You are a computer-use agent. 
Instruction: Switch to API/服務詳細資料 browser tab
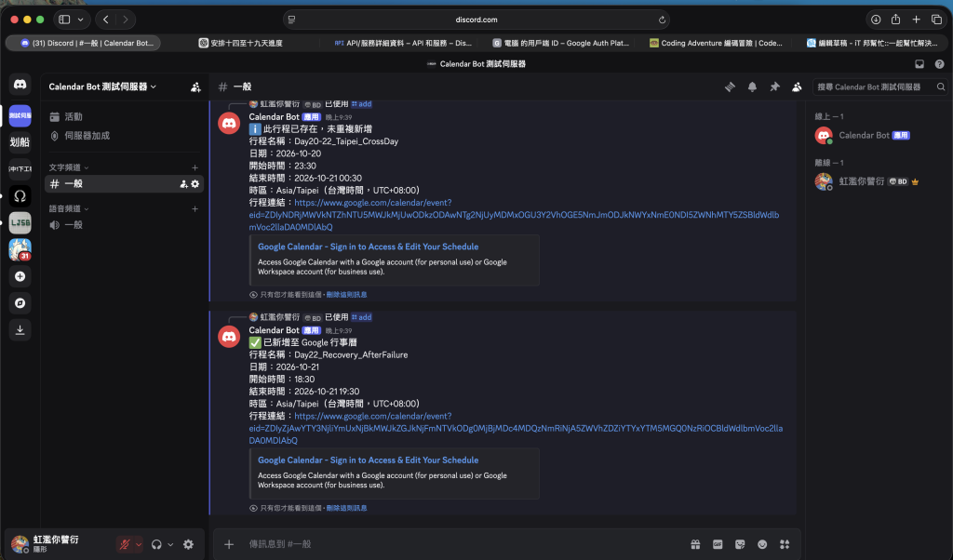[403, 43]
